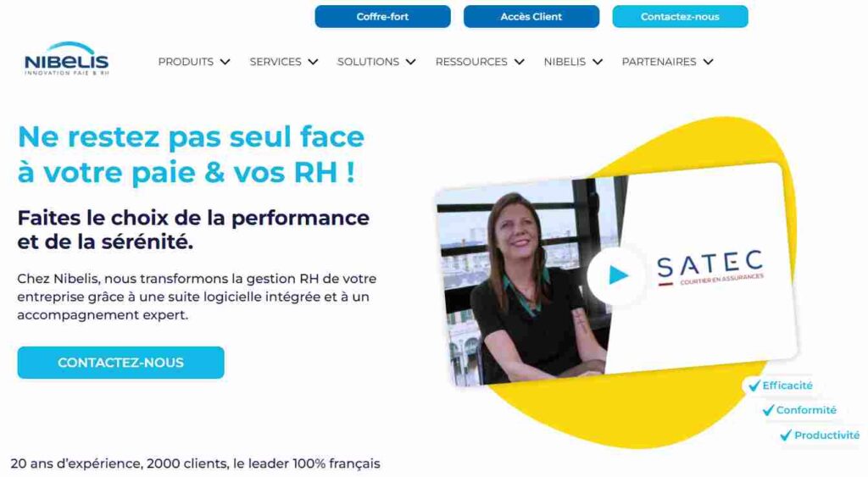Image resolution: width=868 pixels, height=477 pixels.
Task: Expand the SERVICES chevron arrow
Action: (313, 62)
